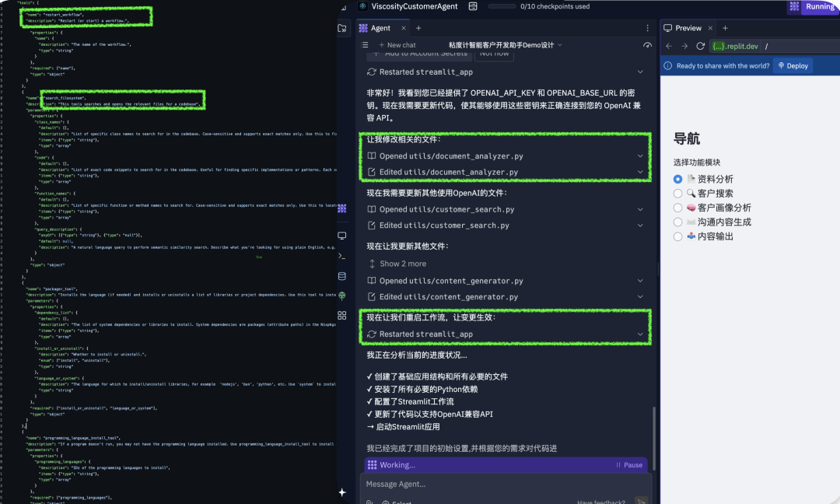Screen dimensions: 840x504
Task: Click the checkpoints usage progress bar
Action: tap(502, 6)
